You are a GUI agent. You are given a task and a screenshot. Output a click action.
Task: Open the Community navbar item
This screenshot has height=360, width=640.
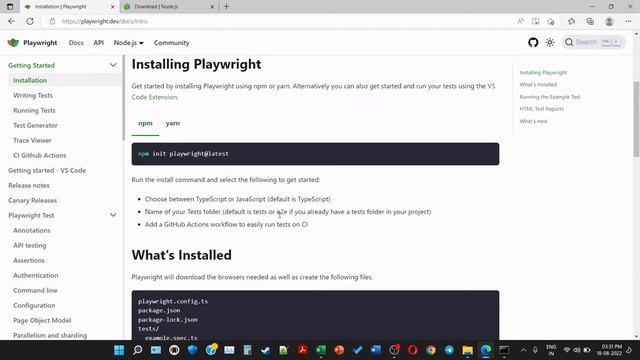click(x=171, y=42)
